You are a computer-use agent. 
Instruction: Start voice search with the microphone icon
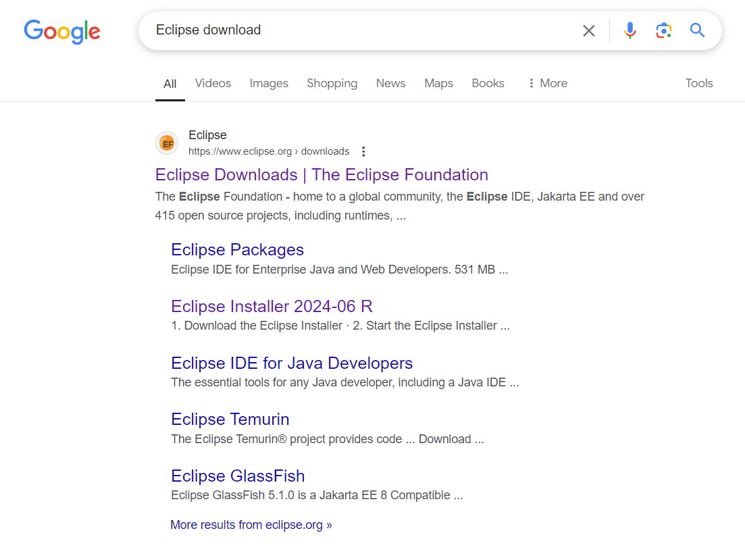(630, 30)
